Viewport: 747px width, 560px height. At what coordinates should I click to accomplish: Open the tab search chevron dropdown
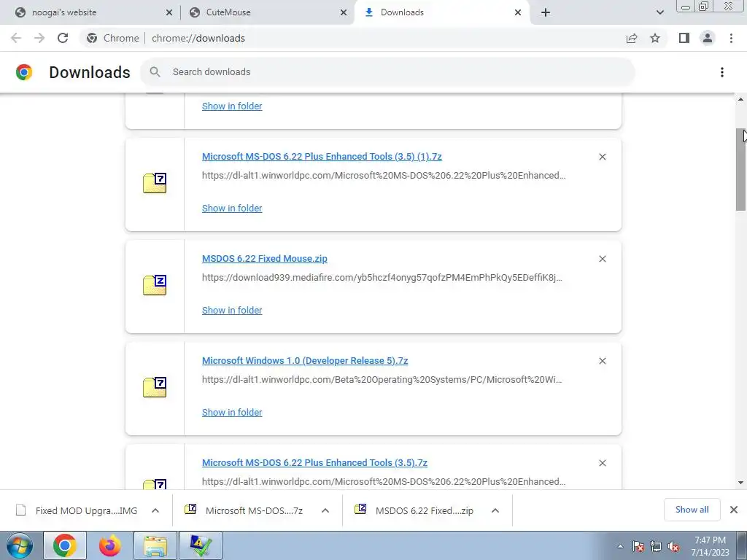[x=659, y=12]
